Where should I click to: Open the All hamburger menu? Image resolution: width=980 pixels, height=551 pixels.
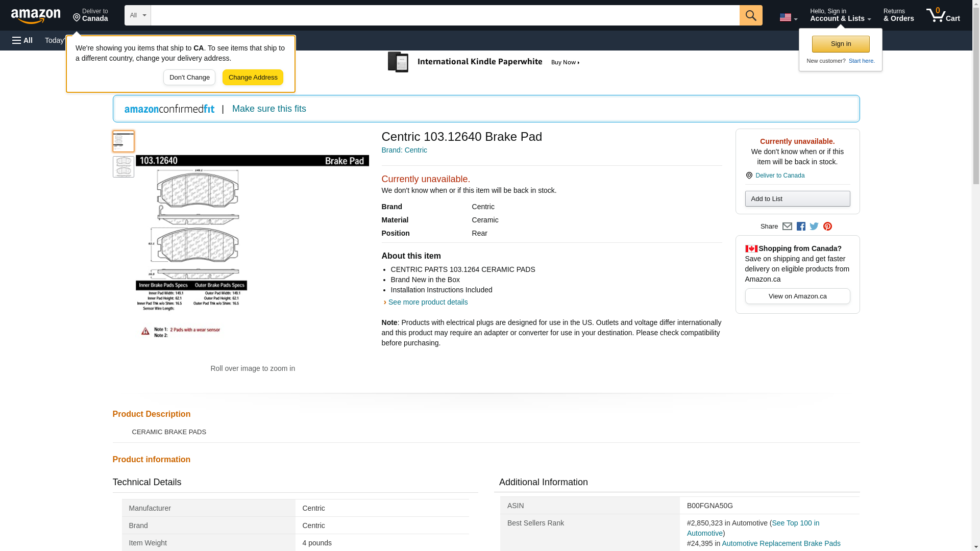point(22,40)
